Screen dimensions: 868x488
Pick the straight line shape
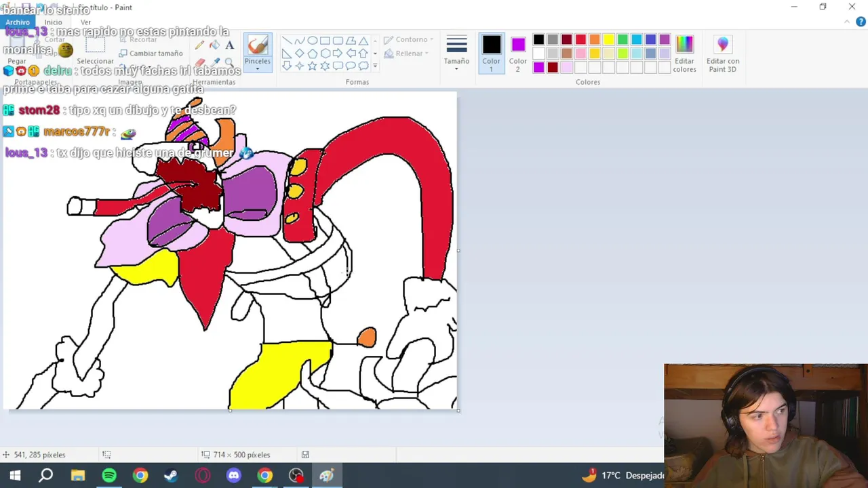click(x=287, y=41)
